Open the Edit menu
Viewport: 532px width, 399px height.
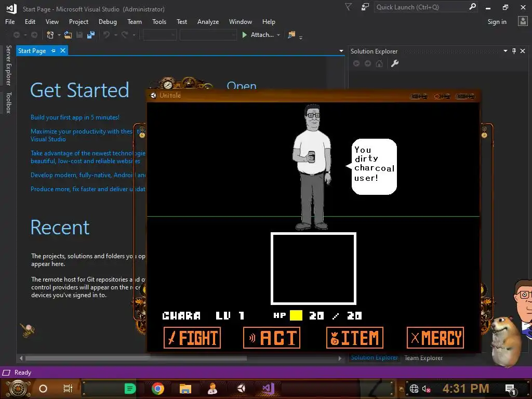30,22
